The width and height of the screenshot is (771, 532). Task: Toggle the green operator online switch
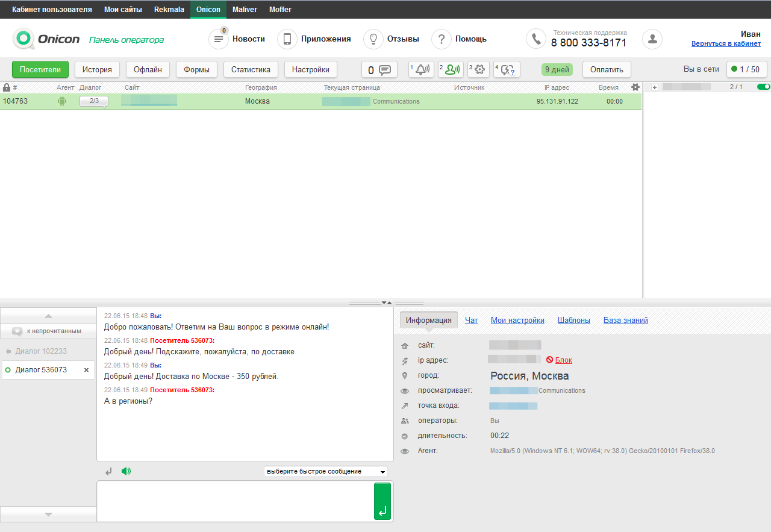[763, 87]
